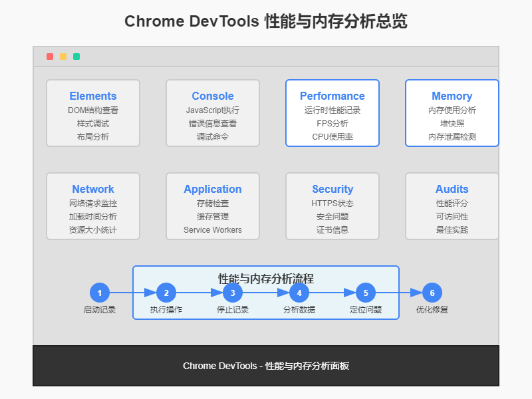Viewport: 532px width, 399px height.
Task: Select step 3 labeled 停止记录
Action: point(232,293)
